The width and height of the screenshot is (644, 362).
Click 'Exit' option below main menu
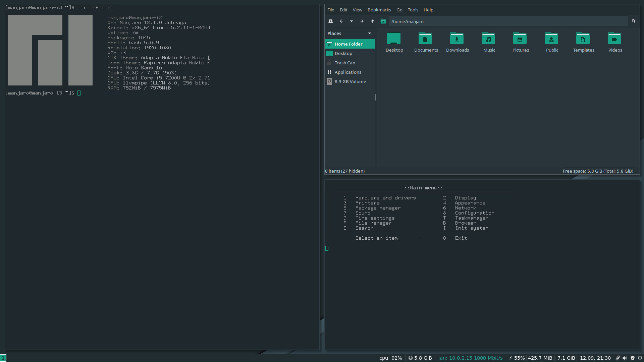pyautogui.click(x=461, y=238)
